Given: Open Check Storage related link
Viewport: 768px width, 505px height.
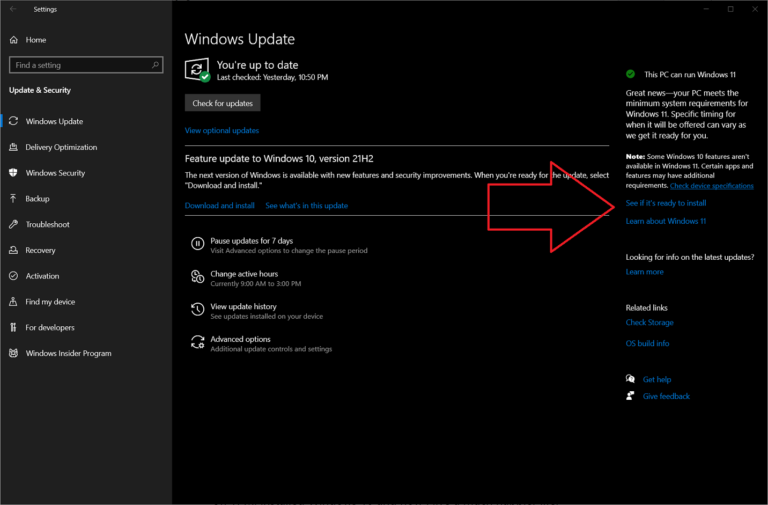Looking at the screenshot, I should click(649, 322).
